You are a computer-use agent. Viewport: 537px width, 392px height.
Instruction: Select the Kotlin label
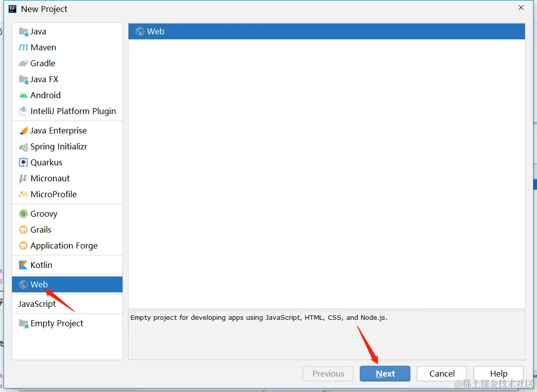[x=41, y=265]
